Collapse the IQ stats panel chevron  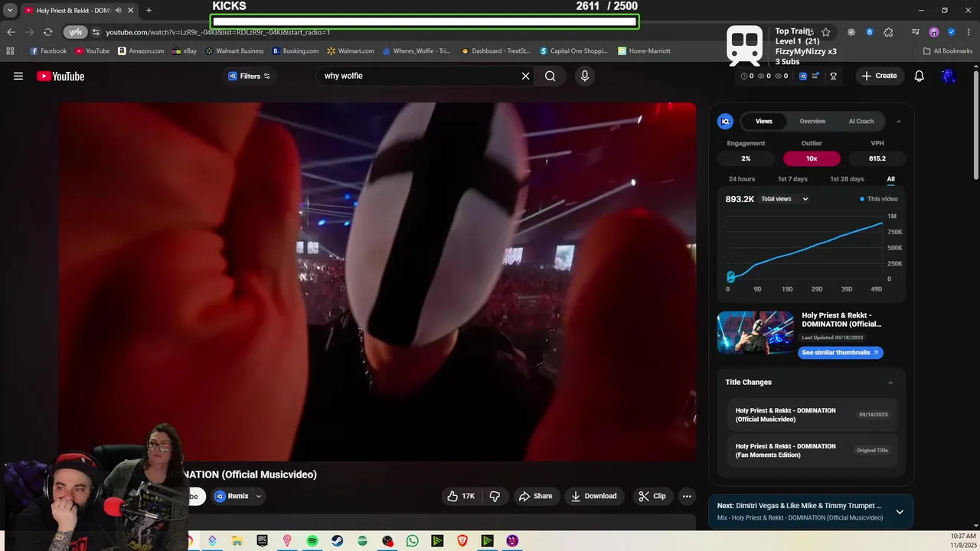pyautogui.click(x=898, y=121)
